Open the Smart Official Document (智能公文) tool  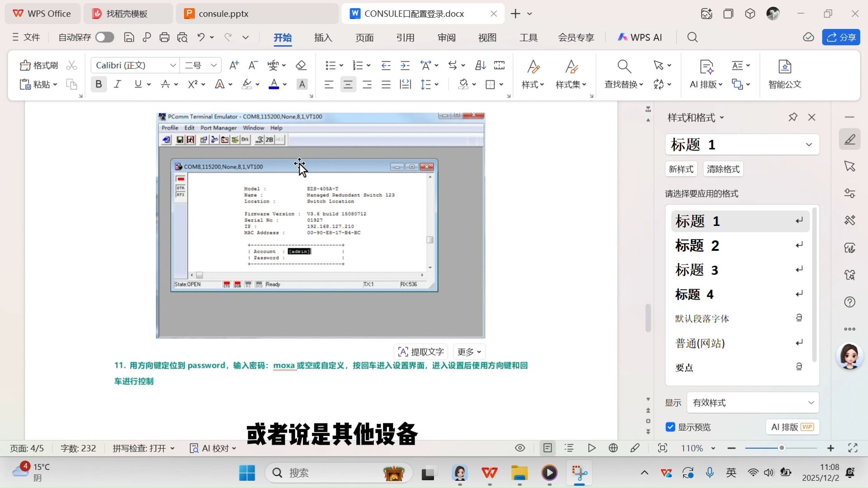pos(785,75)
